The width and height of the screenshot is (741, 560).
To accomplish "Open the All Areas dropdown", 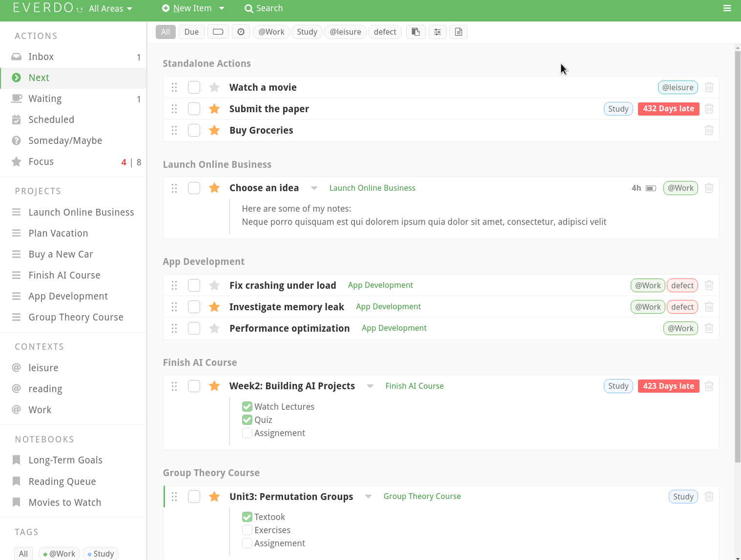I will point(110,9).
